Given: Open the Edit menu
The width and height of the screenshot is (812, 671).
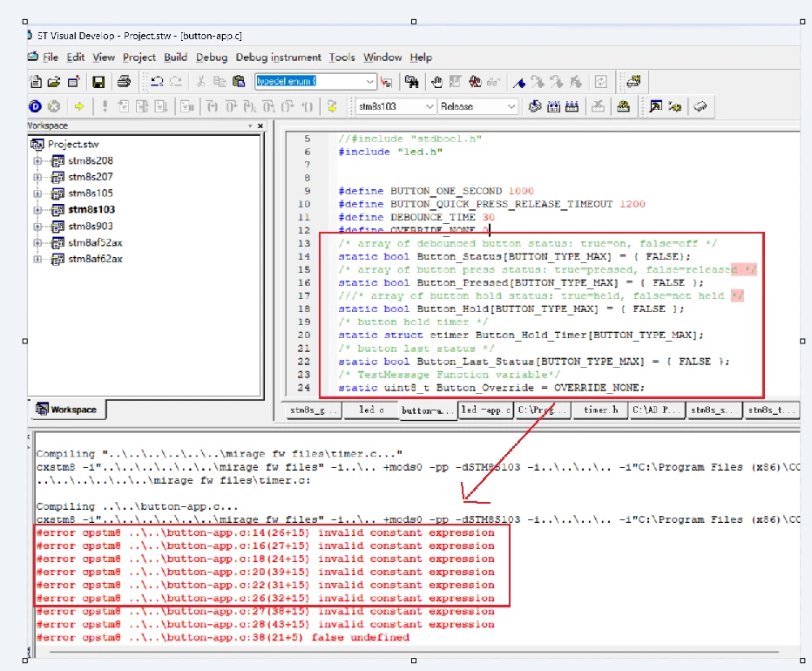Looking at the screenshot, I should (x=76, y=57).
